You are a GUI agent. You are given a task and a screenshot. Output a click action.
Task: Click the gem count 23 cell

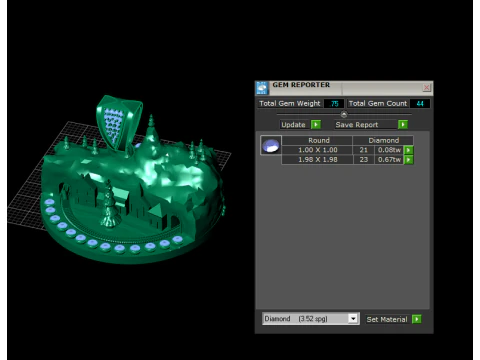(363, 160)
